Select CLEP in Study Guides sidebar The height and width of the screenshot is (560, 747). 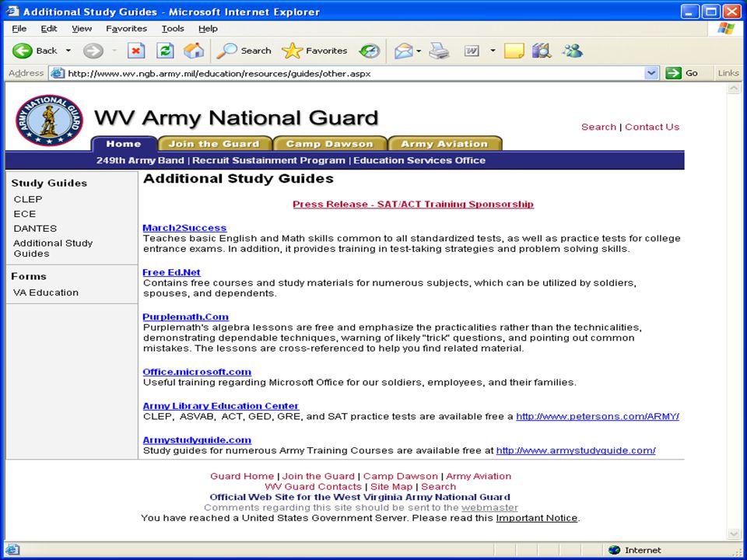point(28,200)
